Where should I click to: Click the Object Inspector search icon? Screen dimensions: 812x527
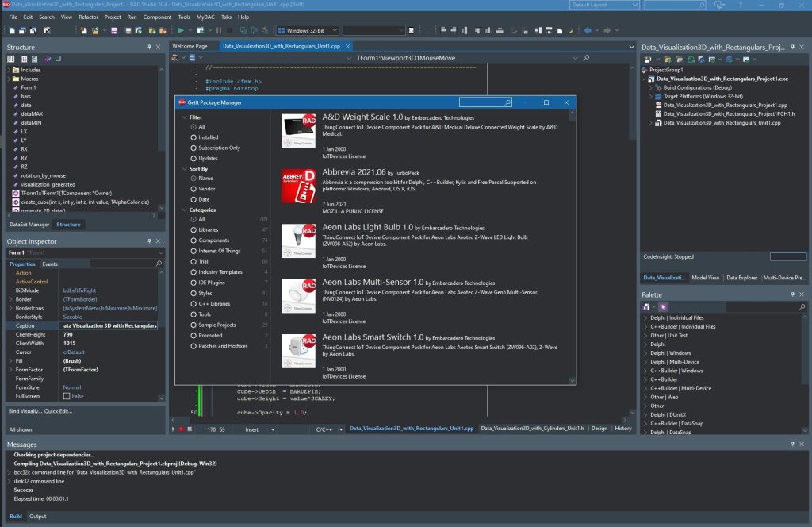click(159, 263)
